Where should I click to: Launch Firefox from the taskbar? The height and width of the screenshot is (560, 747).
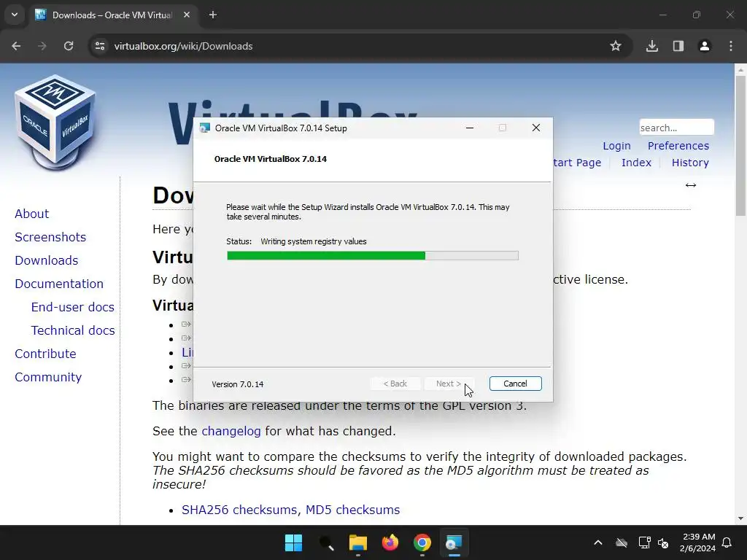(390, 542)
